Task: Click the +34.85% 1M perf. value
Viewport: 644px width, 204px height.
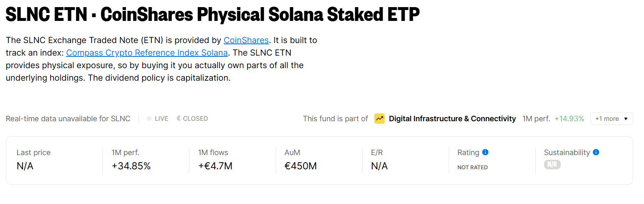Action: 131,166
